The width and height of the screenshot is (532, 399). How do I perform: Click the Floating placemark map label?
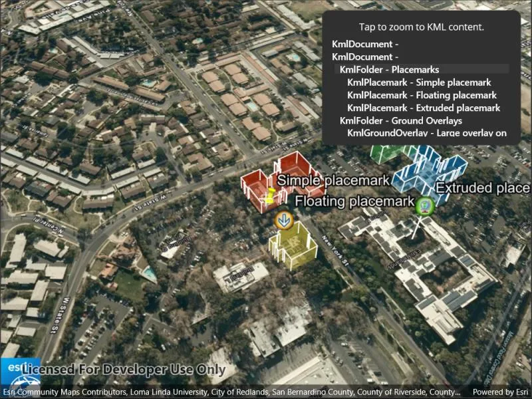pyautogui.click(x=354, y=201)
